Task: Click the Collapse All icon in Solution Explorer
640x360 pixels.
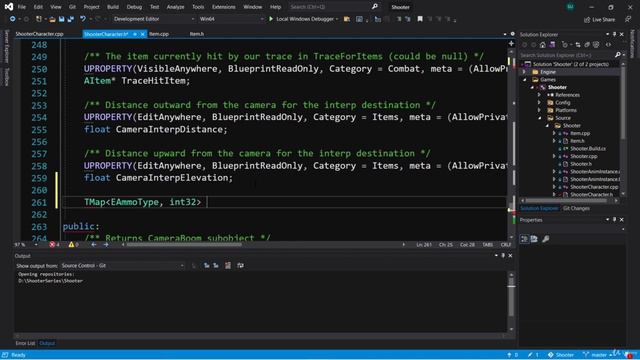Action: tap(587, 44)
